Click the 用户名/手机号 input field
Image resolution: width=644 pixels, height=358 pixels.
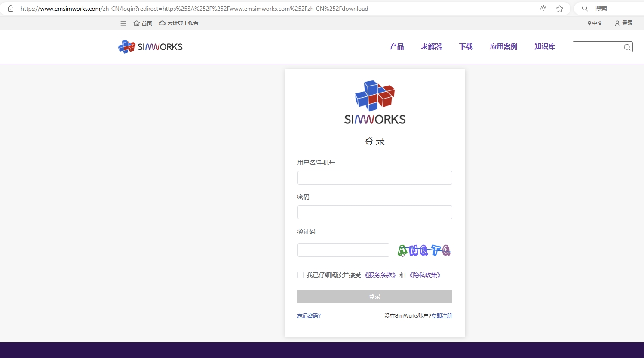pyautogui.click(x=375, y=178)
